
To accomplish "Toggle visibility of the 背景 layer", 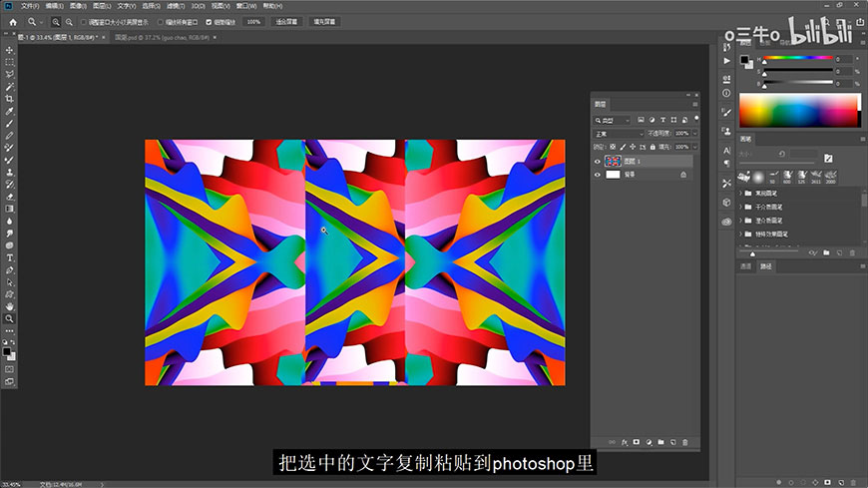I will (599, 174).
